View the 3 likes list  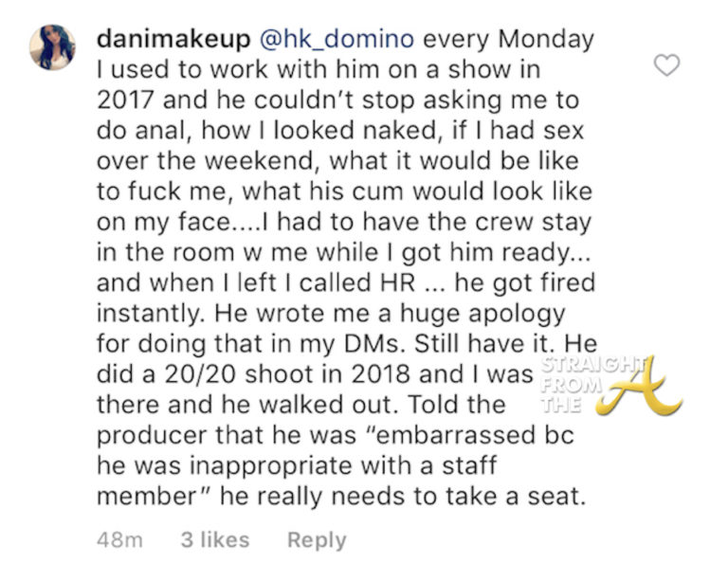[215, 540]
